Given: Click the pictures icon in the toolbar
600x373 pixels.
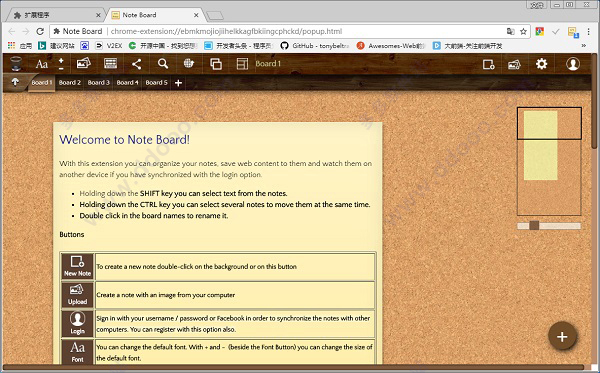Looking at the screenshot, I should click(83, 63).
